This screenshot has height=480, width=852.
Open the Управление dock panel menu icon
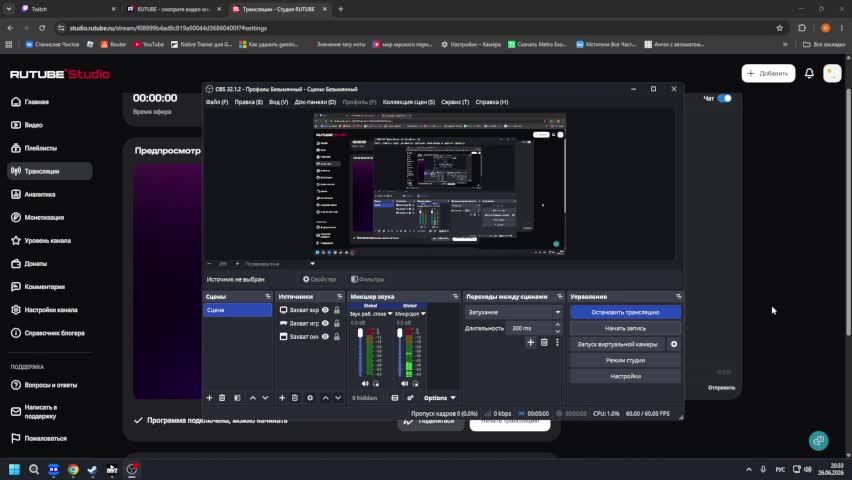click(678, 296)
